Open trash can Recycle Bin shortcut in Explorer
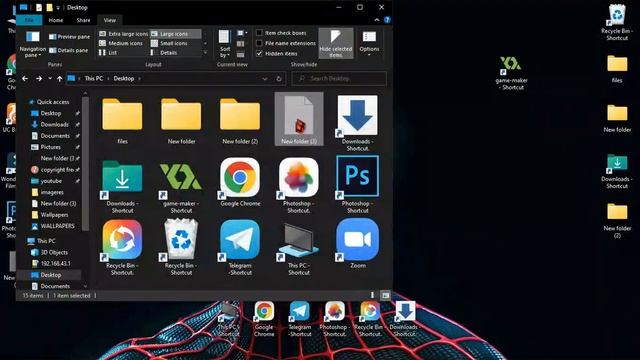The height and width of the screenshot is (360, 640). [181, 247]
